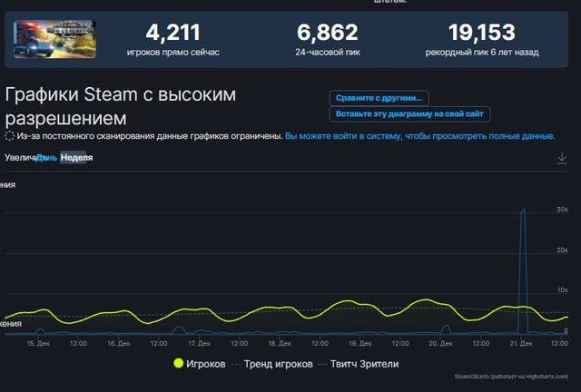Image resolution: width=581 pixels, height=392 pixels.
Task: Click the Twitch viewers spike on 21 Dec
Action: pyautogui.click(x=523, y=270)
